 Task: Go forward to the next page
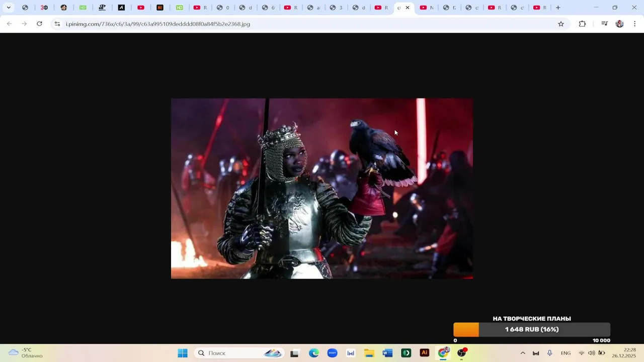tap(24, 24)
